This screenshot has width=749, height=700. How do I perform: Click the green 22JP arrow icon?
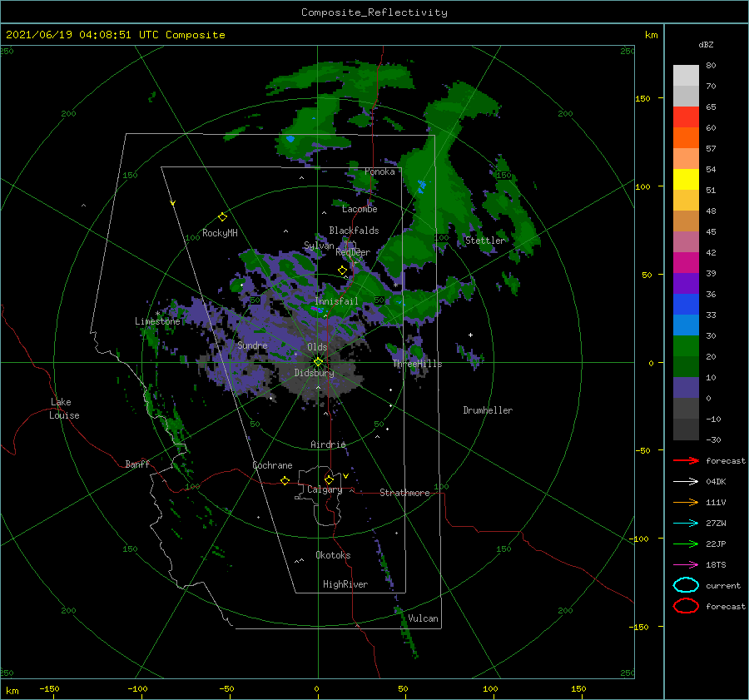686,544
